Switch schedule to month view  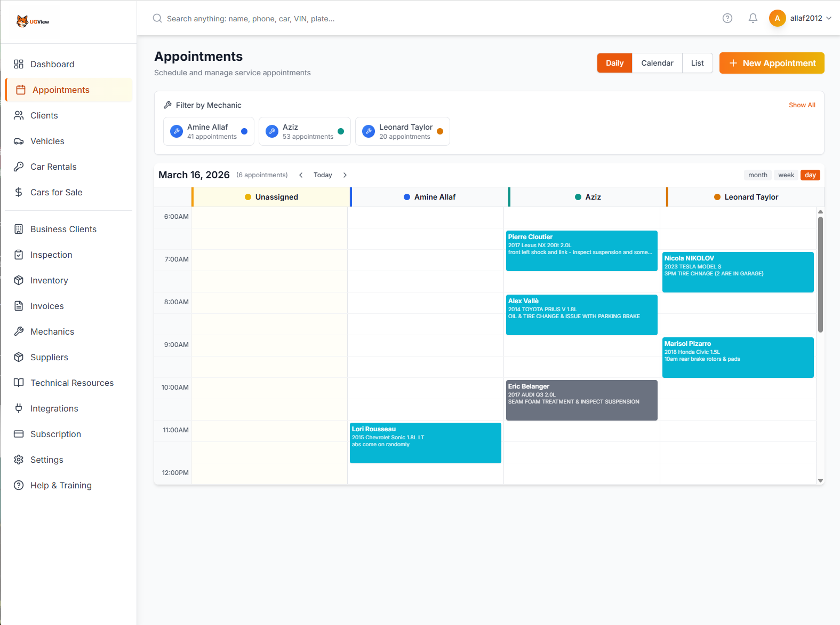pyautogui.click(x=757, y=175)
